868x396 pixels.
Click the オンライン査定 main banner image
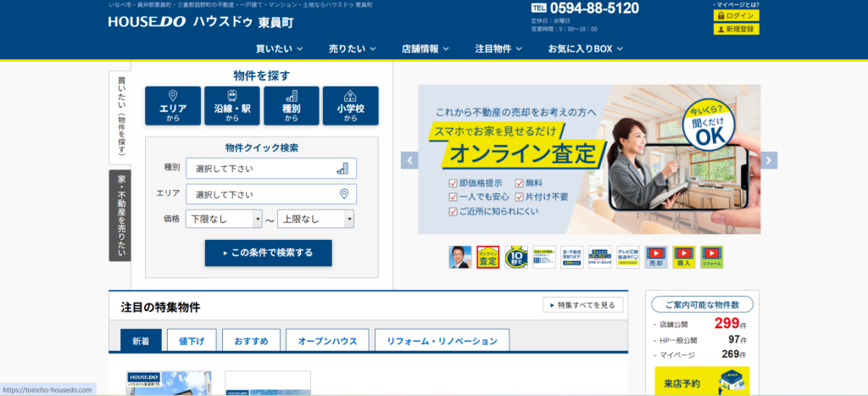point(590,159)
